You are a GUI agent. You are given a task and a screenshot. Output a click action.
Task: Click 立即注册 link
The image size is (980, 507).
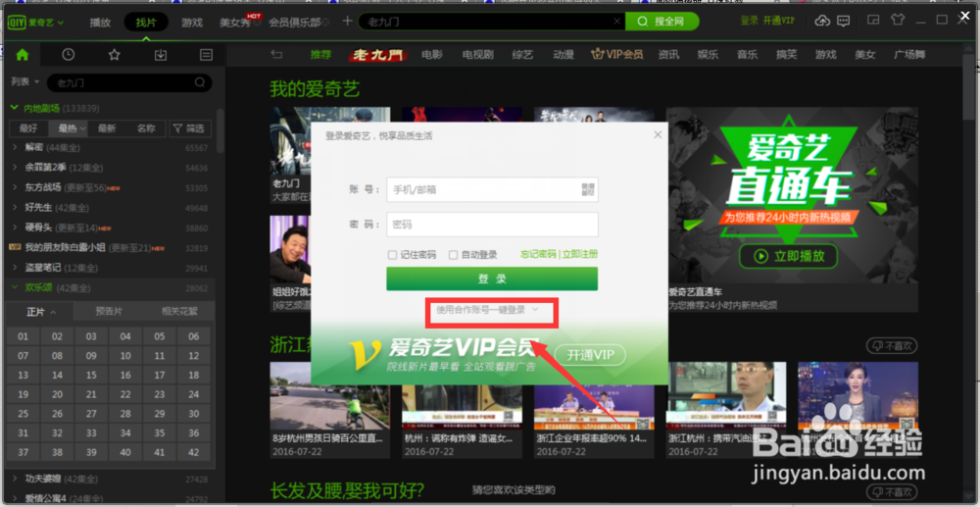click(580, 254)
